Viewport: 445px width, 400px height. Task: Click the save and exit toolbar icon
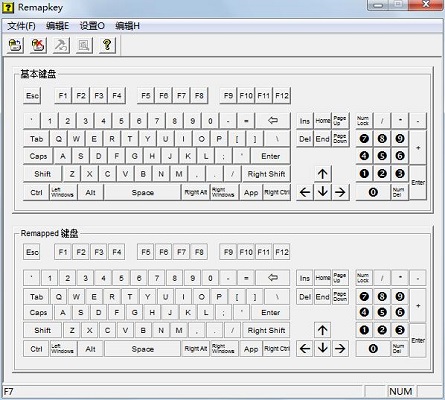[15, 45]
